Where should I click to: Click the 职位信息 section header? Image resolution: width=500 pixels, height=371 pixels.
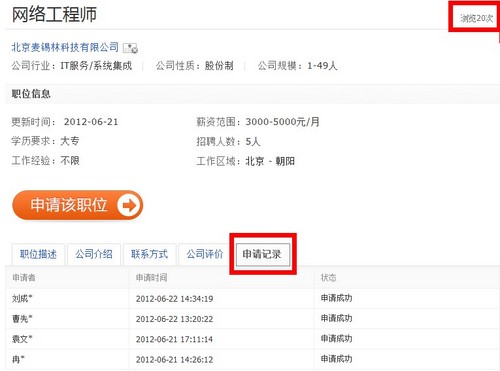click(31, 94)
